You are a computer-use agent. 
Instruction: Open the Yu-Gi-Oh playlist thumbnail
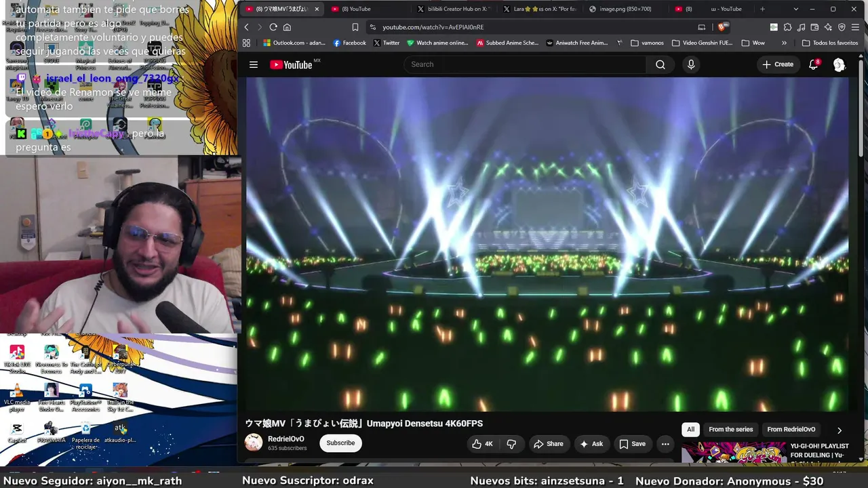click(x=734, y=452)
